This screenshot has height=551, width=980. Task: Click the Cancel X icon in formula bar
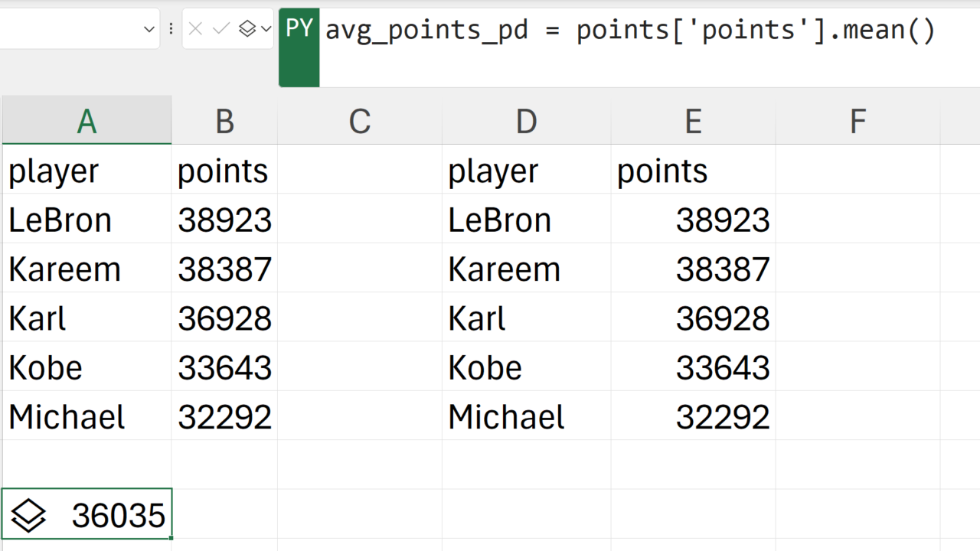click(195, 29)
